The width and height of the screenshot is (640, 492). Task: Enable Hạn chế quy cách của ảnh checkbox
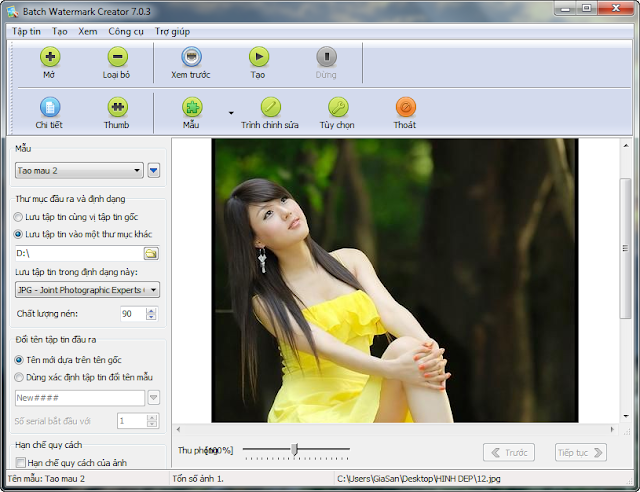click(x=20, y=463)
